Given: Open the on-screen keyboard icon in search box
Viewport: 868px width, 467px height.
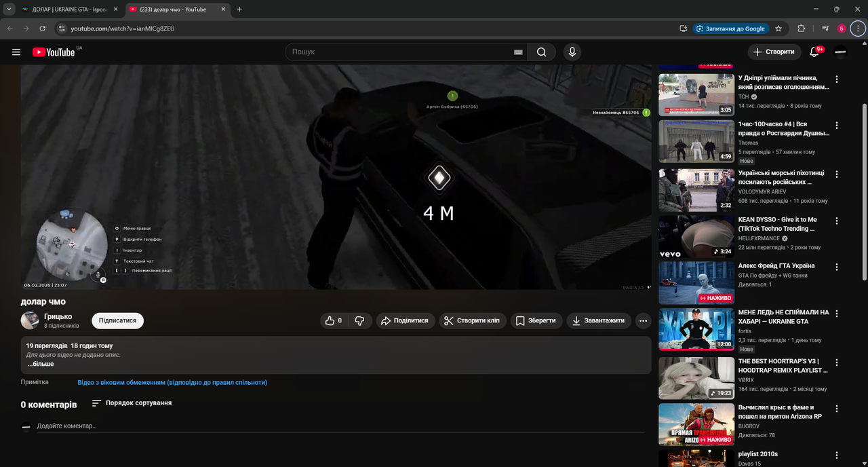Looking at the screenshot, I should coord(518,52).
